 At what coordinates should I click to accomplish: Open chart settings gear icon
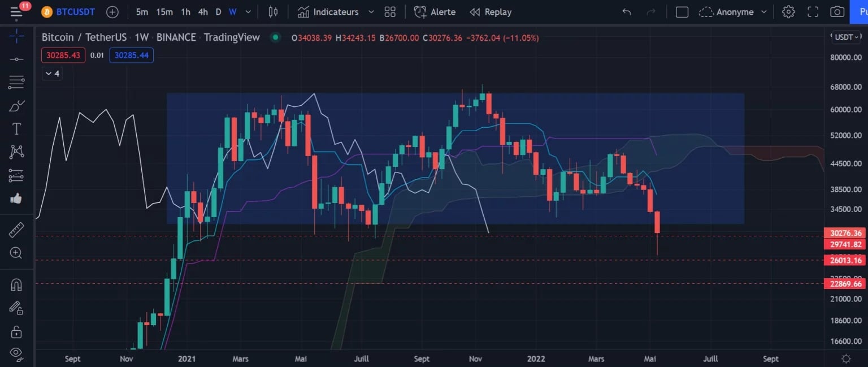(x=788, y=12)
